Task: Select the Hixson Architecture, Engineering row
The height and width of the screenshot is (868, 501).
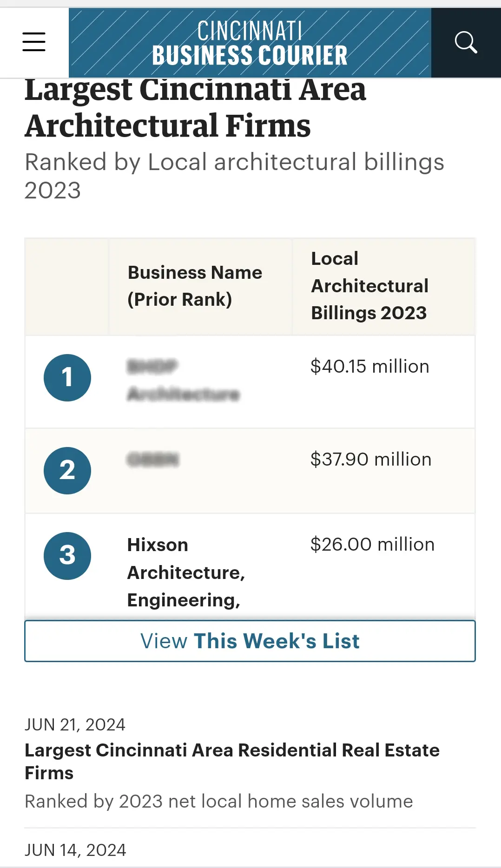Action: (186, 572)
